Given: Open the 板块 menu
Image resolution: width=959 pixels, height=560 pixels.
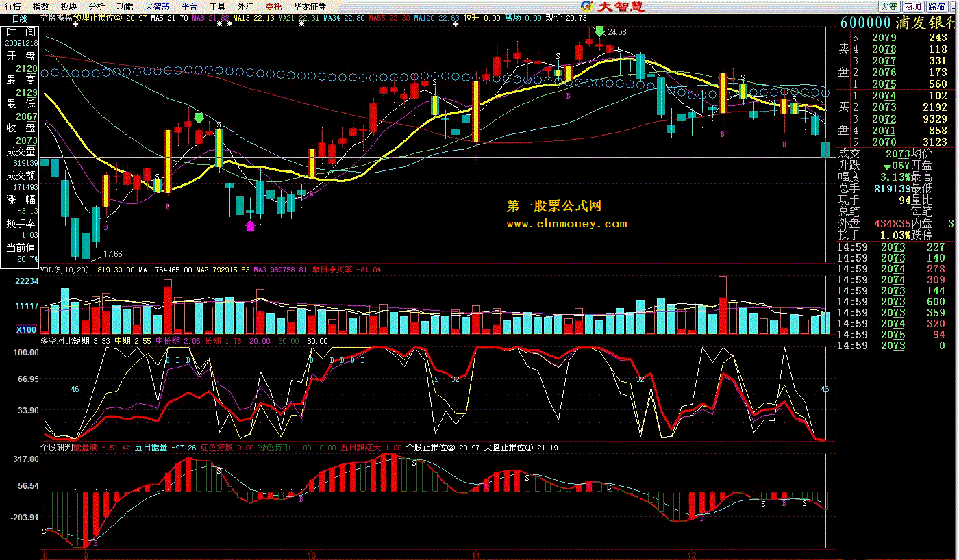Looking at the screenshot, I should coord(69,6).
